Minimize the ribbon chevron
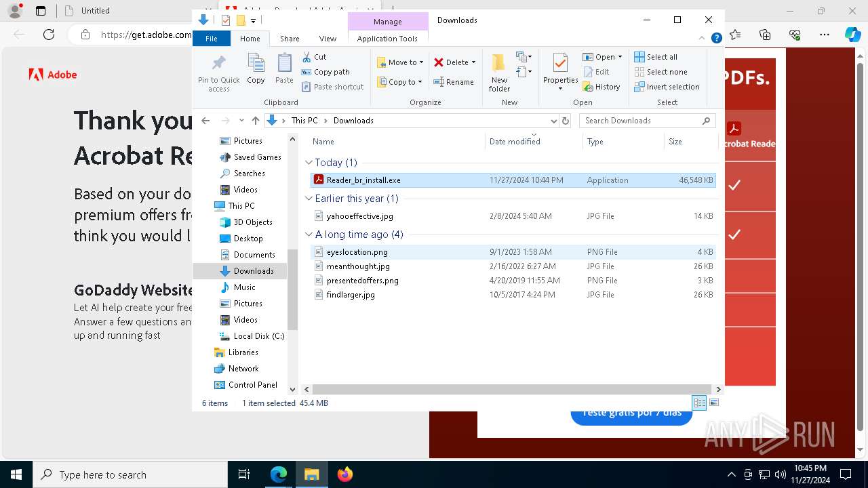Image resolution: width=868 pixels, height=488 pixels. click(x=703, y=39)
